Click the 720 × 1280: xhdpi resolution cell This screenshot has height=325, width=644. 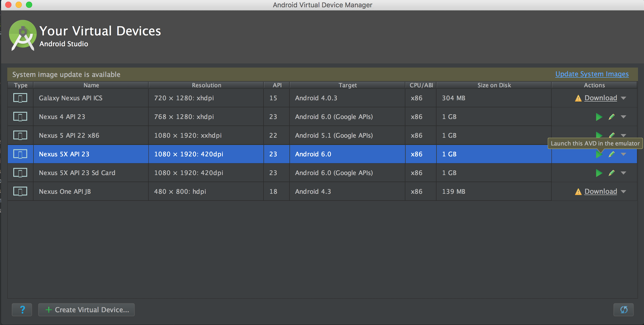pos(206,98)
